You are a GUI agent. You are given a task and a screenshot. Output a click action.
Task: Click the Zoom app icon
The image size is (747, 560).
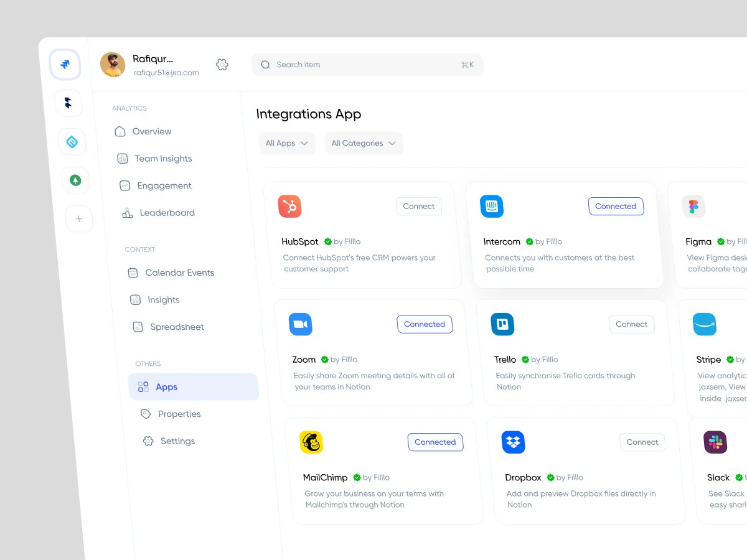(x=301, y=324)
